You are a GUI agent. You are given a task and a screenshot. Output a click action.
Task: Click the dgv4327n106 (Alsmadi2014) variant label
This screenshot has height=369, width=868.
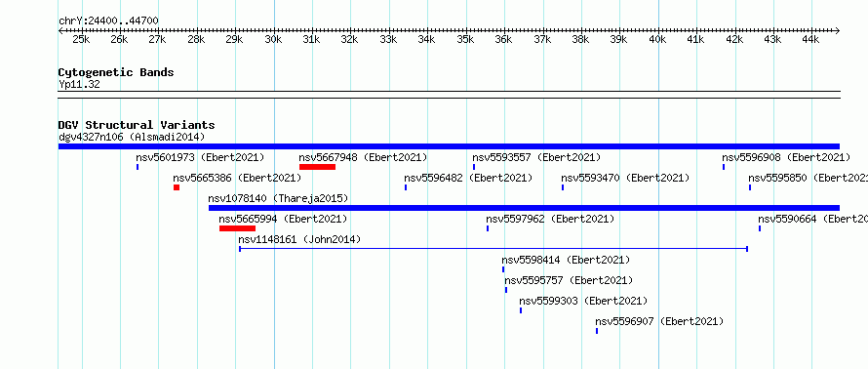point(132,137)
